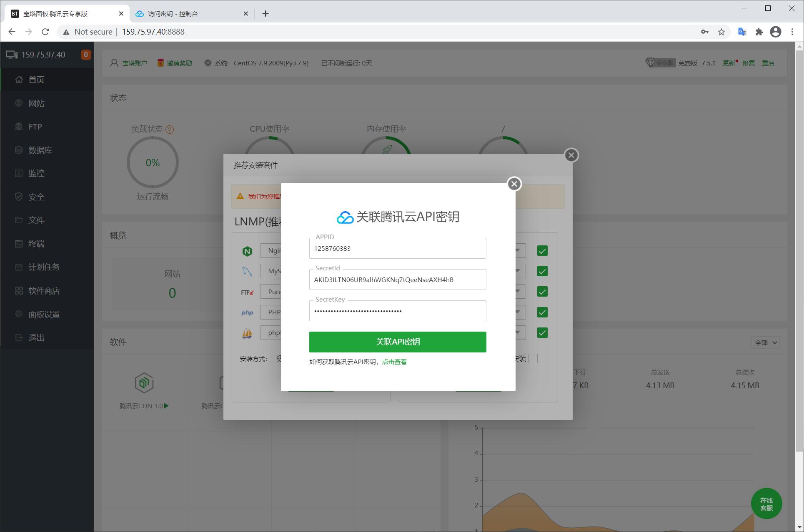
Task: Open 软件商店 in the sidebar
Action: 47,291
